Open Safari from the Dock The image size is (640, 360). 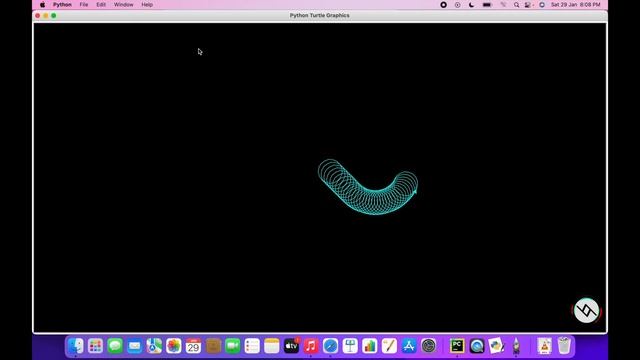pyautogui.click(x=330, y=346)
